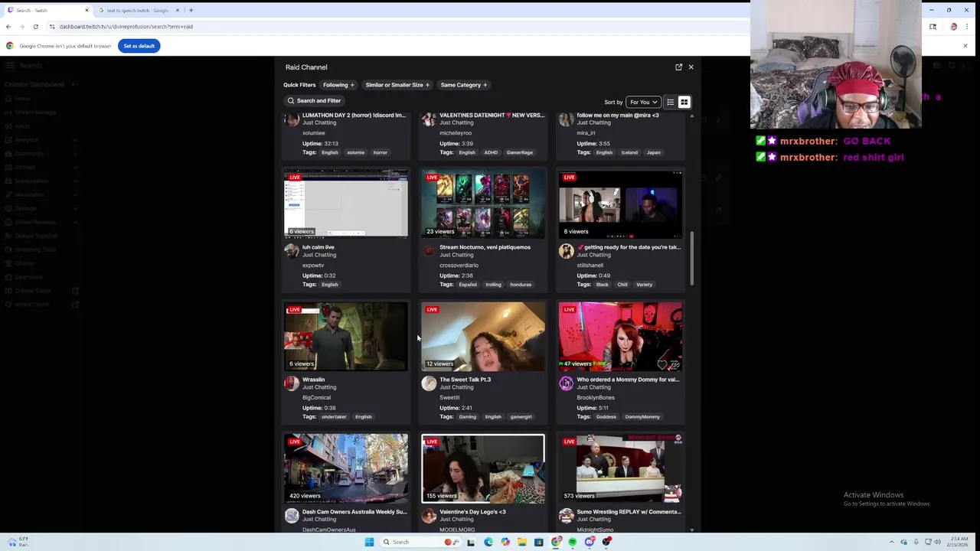Reload the current page
Viewport: 980px width, 551px height.
click(35, 27)
